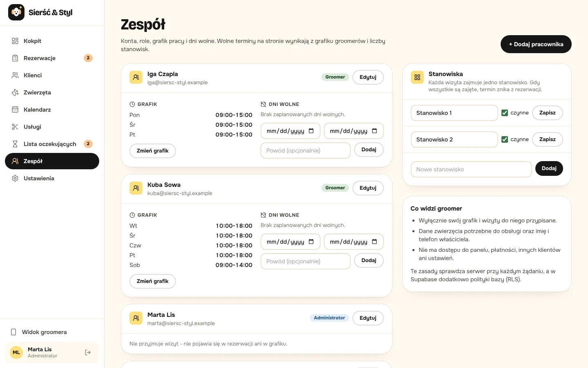This screenshot has width=588, height=368.
Task: Click the Dodaj pracownika button
Action: click(x=536, y=44)
